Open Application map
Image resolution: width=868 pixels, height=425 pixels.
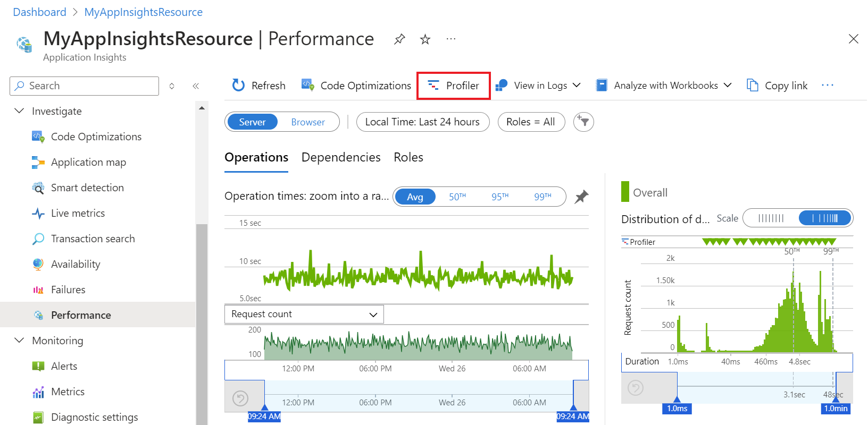[x=88, y=162]
